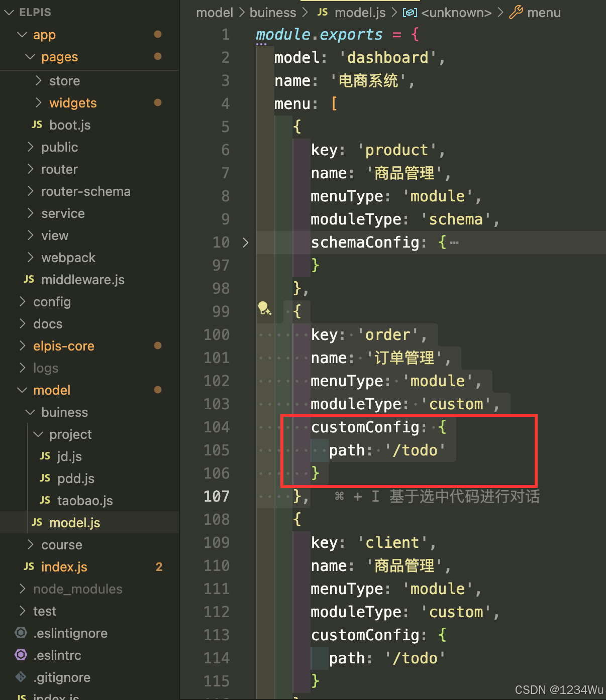606x700 pixels.
Task: Expand the config folder
Action: [23, 302]
